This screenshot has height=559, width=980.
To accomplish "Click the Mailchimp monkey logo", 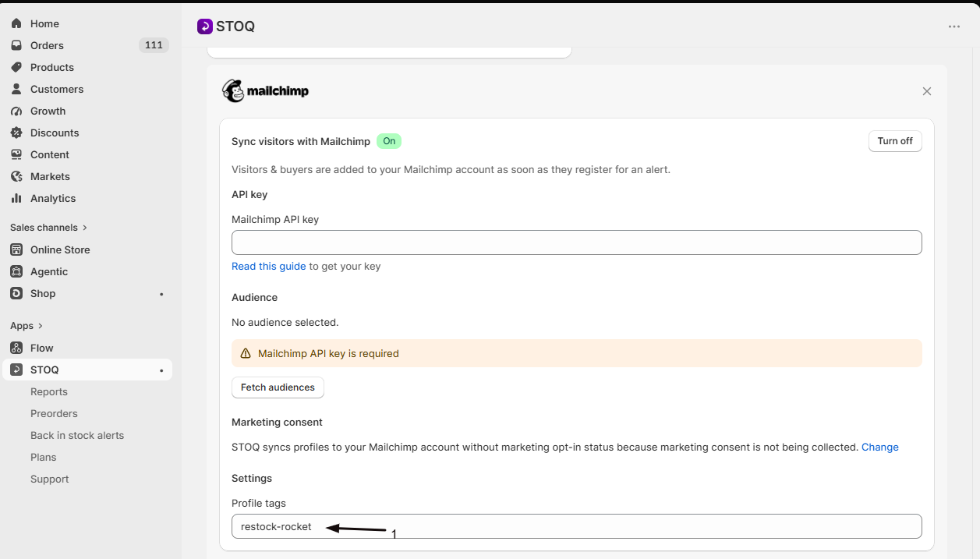I will tap(233, 91).
